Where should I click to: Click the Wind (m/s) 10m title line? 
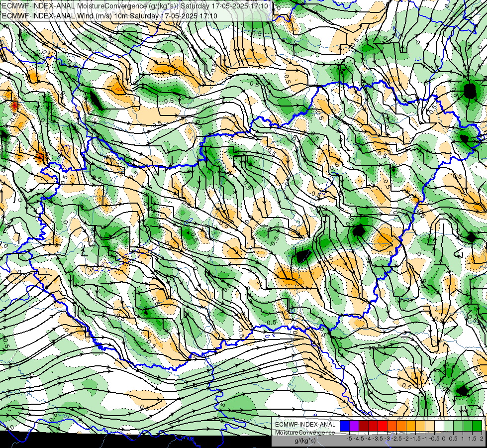click(109, 16)
